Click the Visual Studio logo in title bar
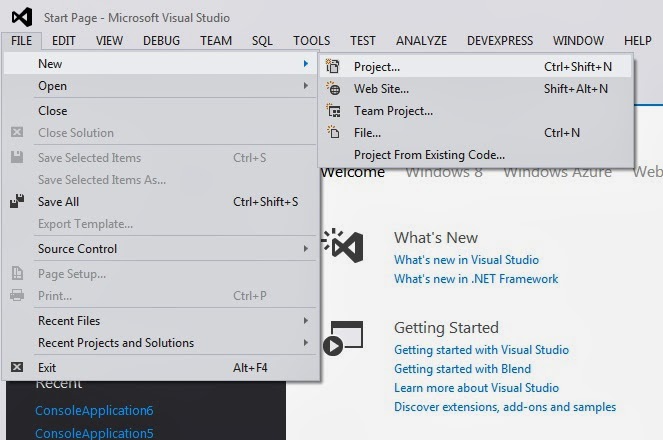 (22, 17)
